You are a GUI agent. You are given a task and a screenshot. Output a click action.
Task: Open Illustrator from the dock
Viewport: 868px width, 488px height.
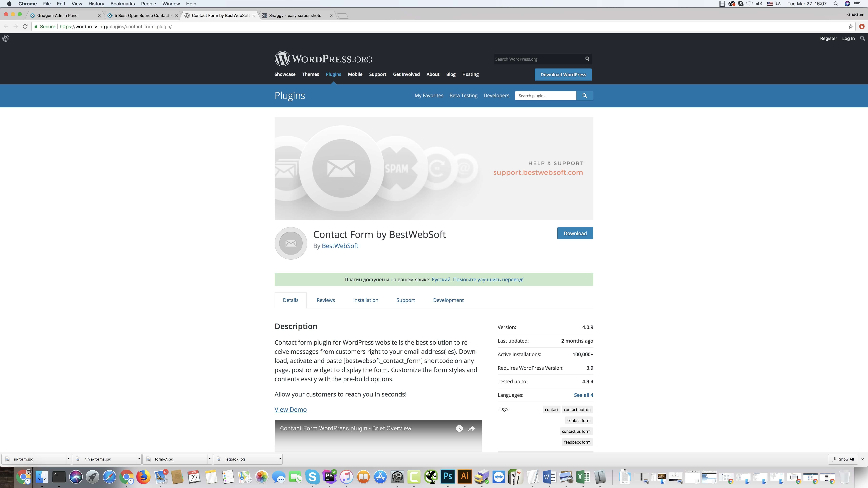pyautogui.click(x=465, y=477)
